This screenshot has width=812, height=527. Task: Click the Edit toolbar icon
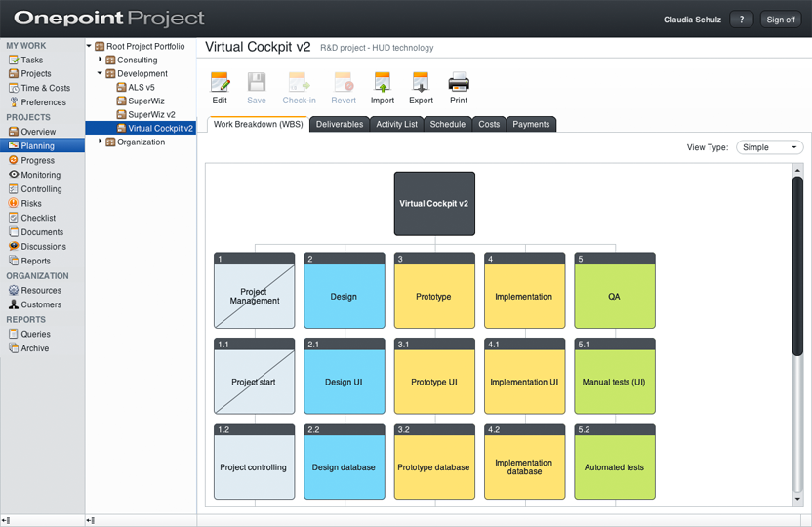220,82
